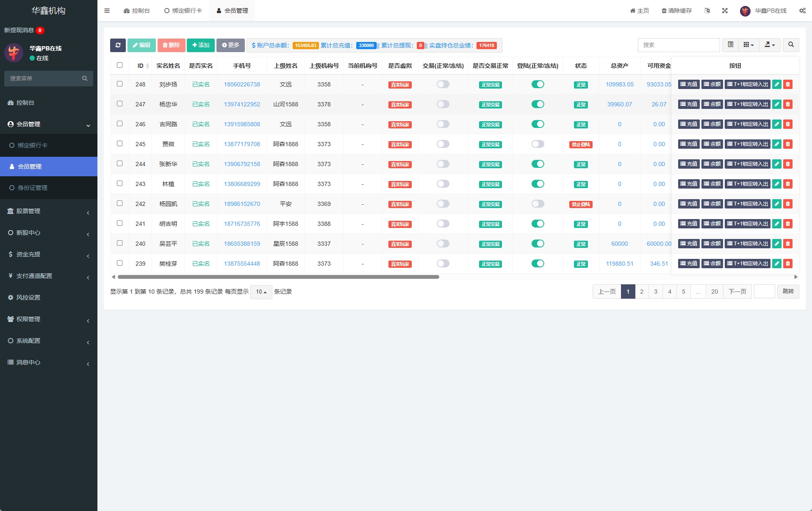812x511 pixels.
Task: Click the 搜索 input field above table
Action: click(x=678, y=45)
